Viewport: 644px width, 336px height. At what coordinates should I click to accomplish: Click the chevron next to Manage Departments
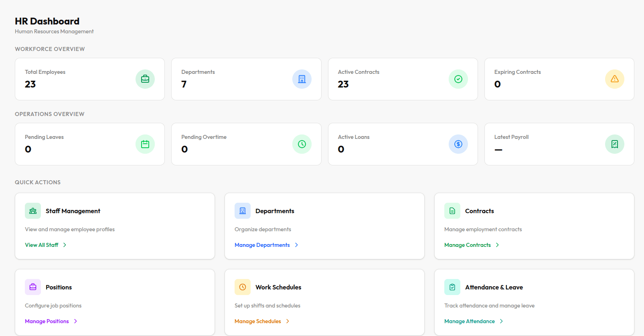(x=296, y=245)
